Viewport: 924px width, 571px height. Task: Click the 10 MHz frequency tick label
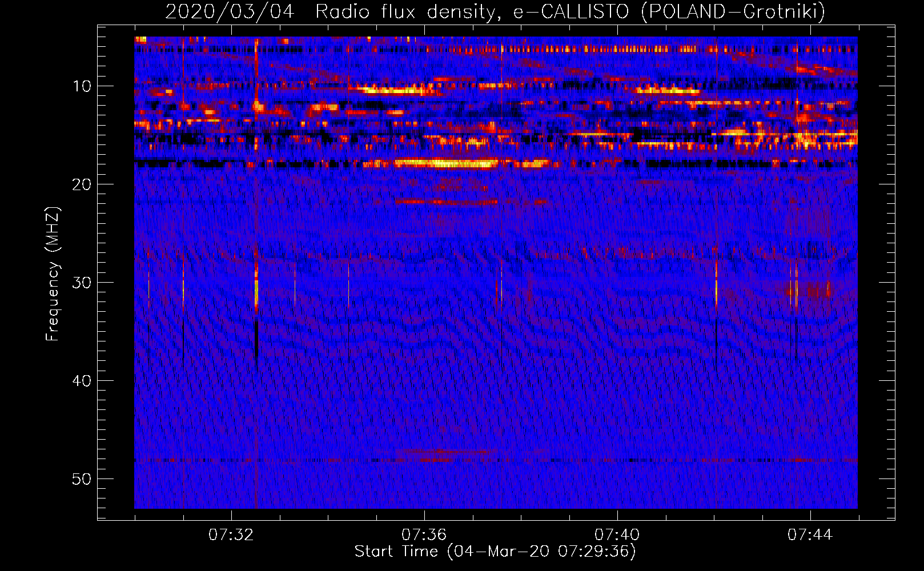tap(82, 86)
